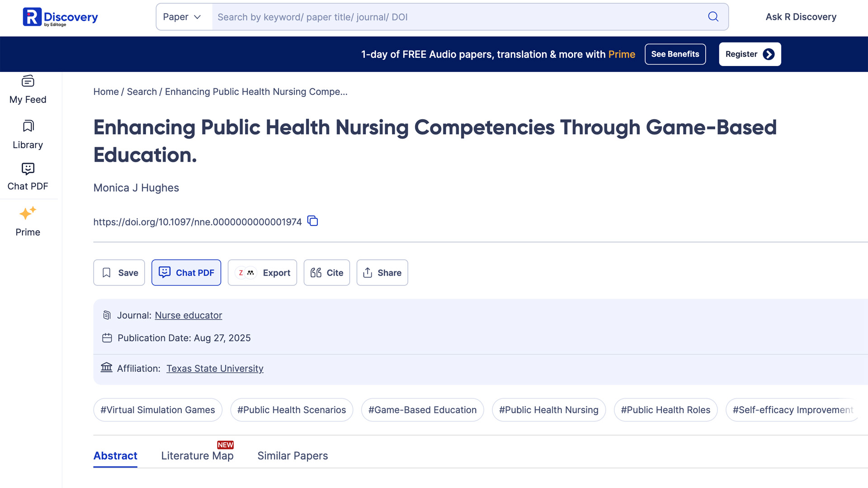868x488 pixels.
Task: Open Nurse educator journal link
Action: tap(189, 315)
